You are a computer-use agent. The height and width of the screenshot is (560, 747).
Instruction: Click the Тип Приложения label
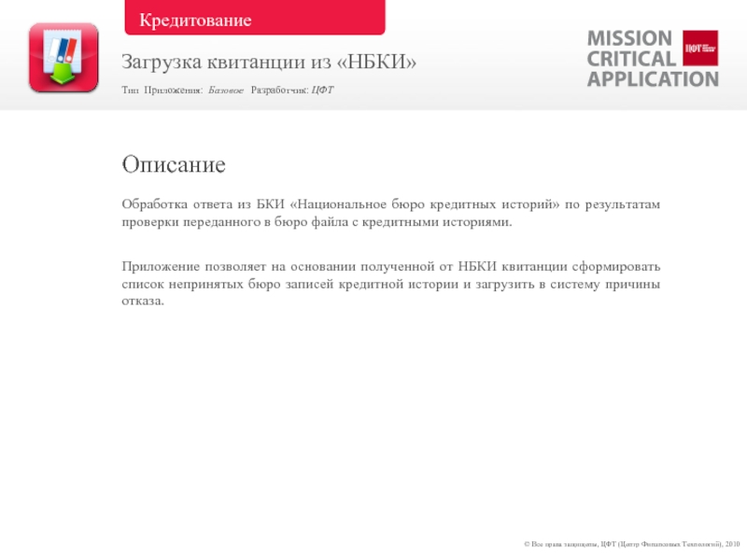click(162, 90)
